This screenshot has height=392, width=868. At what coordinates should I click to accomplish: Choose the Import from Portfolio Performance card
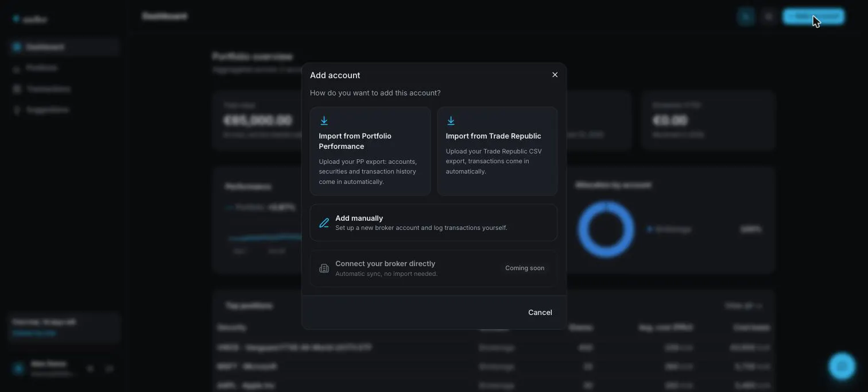(x=370, y=151)
